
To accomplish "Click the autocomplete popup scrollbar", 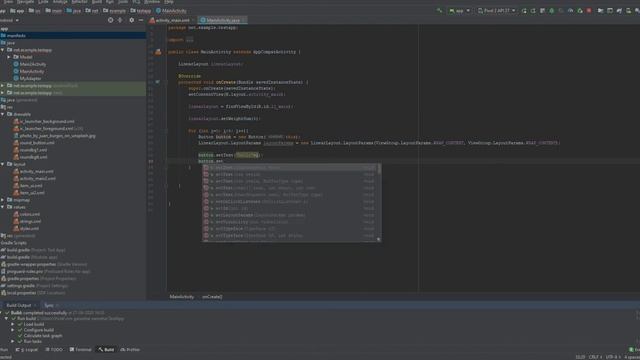I will (379, 169).
